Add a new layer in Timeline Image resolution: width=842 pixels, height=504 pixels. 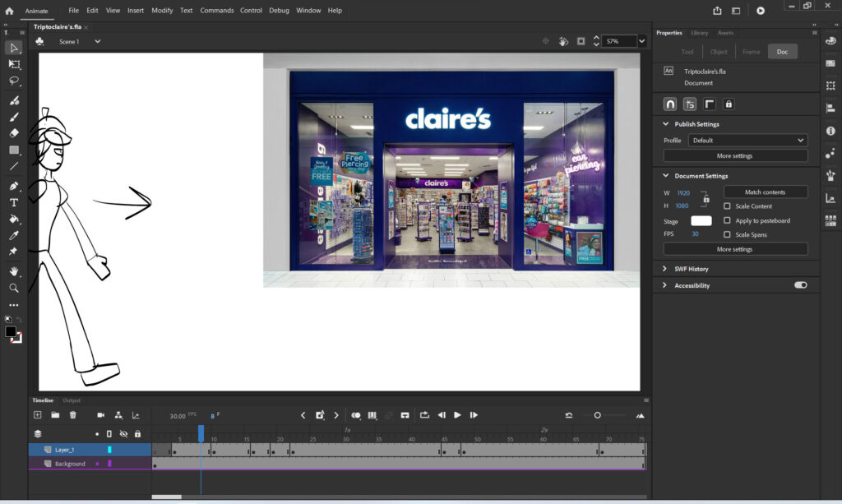point(38,415)
